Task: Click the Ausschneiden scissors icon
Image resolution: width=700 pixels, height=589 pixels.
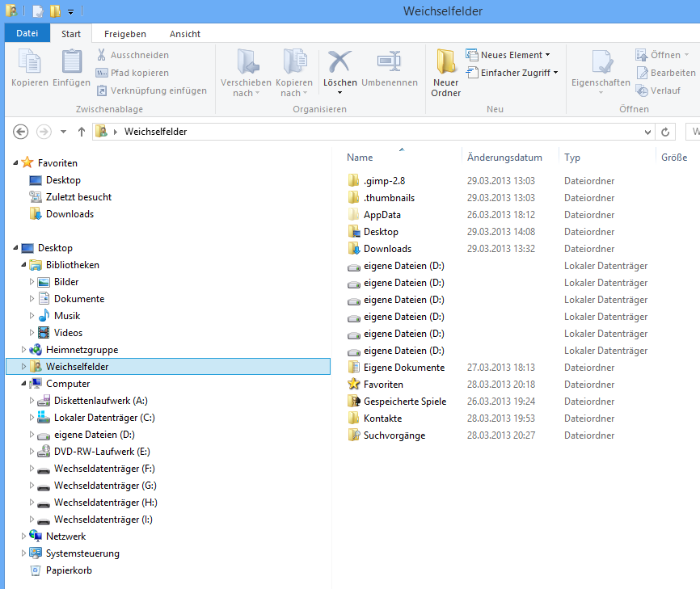Action: coord(101,55)
